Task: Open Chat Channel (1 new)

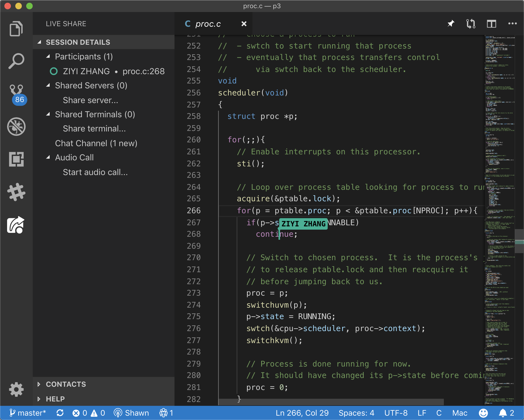Action: click(96, 143)
